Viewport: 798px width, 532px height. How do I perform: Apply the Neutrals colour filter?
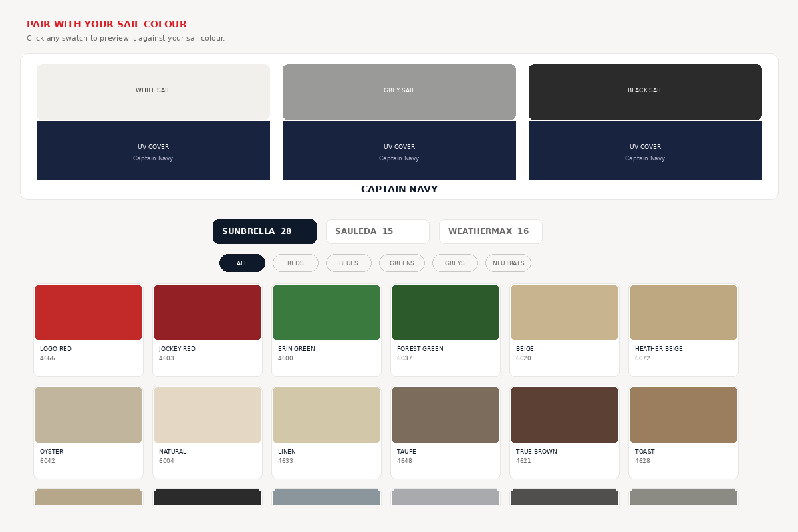click(508, 263)
